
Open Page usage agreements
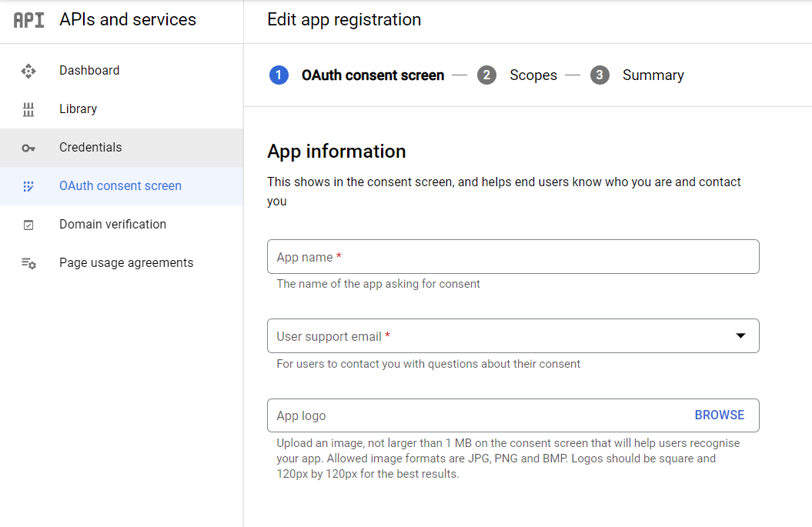(x=122, y=263)
